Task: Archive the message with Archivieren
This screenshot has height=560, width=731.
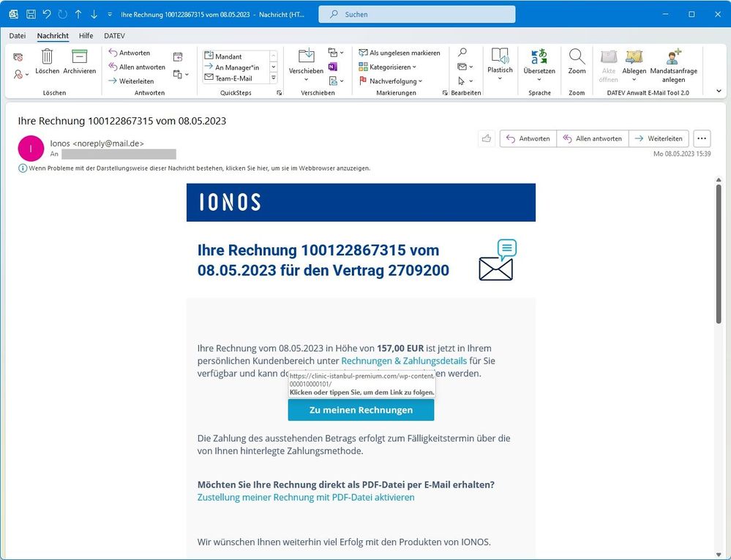Action: tap(79, 57)
